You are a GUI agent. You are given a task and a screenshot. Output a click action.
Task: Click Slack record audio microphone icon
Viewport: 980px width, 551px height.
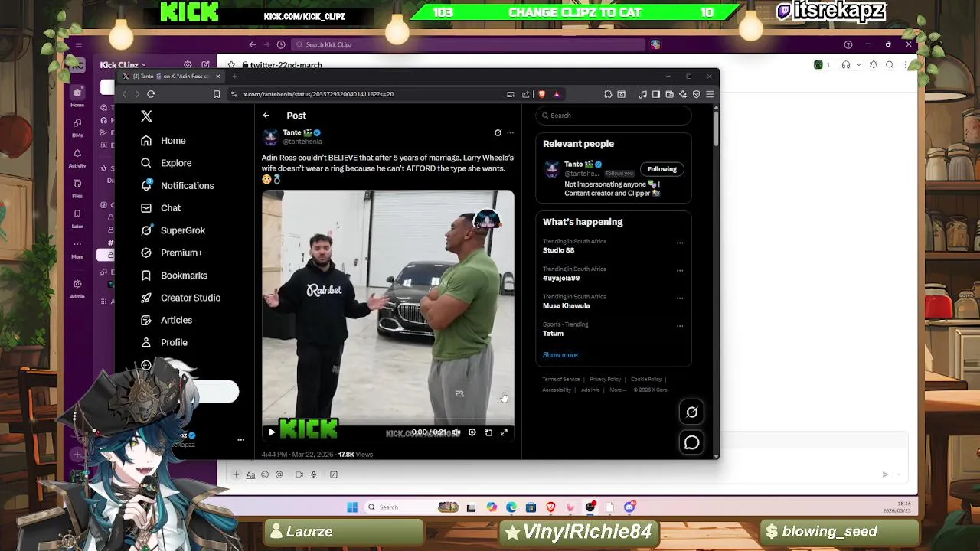coord(313,474)
